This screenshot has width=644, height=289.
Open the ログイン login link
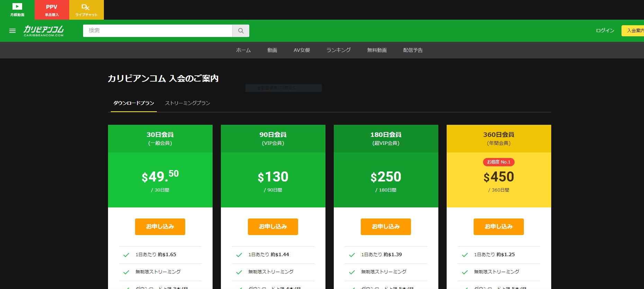(x=605, y=31)
